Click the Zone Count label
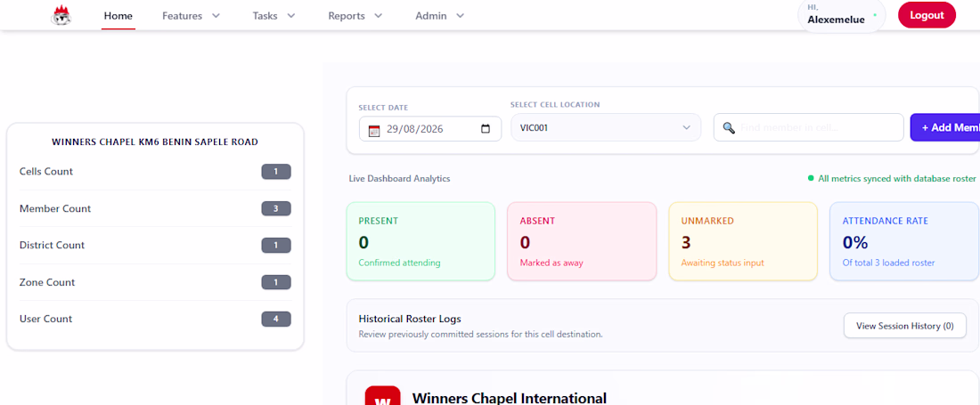 click(x=47, y=282)
